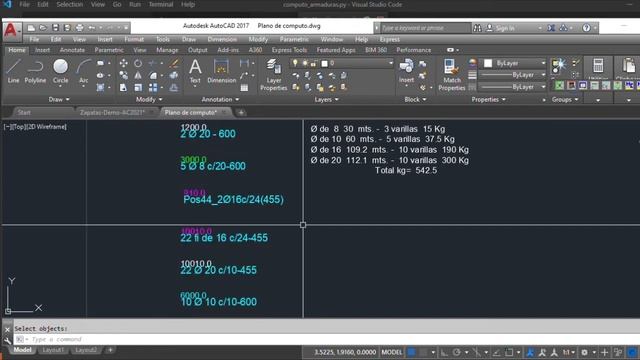
Task: Toggle Polar tracking in status bar
Action: 456,352
